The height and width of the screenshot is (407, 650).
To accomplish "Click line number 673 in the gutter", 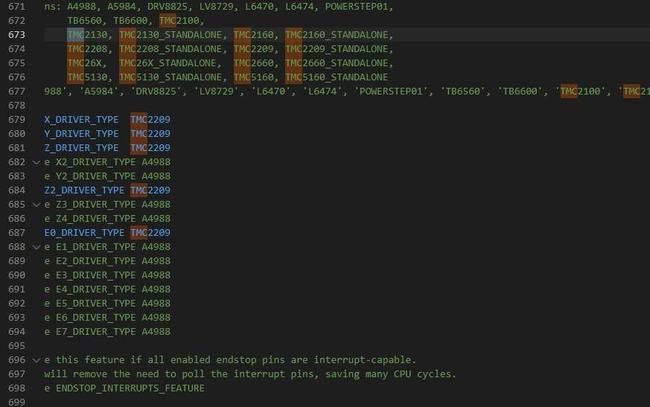I will pyautogui.click(x=15, y=34).
